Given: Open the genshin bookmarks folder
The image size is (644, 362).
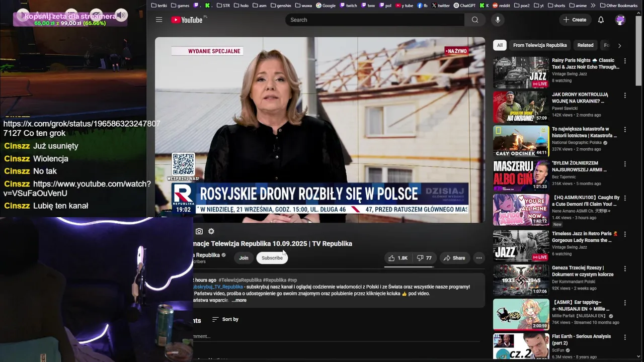Looking at the screenshot, I should [281, 6].
